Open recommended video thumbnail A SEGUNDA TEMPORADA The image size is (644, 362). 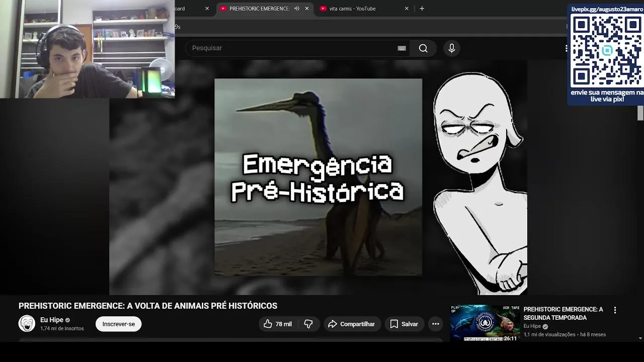485,323
